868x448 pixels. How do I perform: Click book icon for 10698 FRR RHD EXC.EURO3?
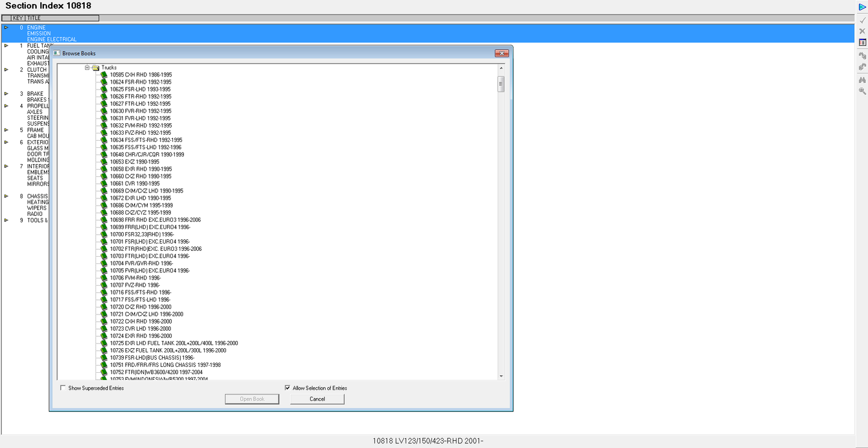(104, 220)
